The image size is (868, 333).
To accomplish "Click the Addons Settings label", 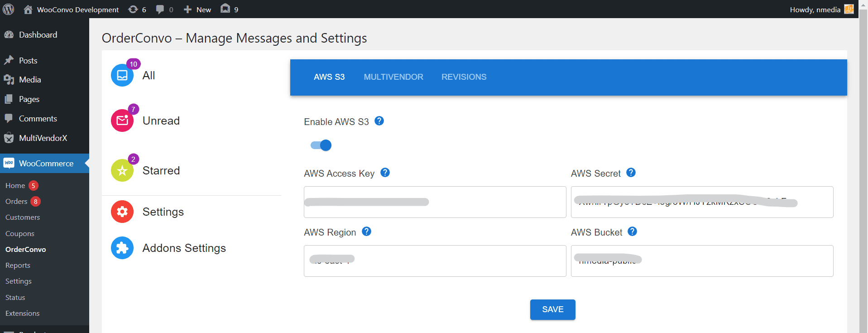I will point(184,248).
